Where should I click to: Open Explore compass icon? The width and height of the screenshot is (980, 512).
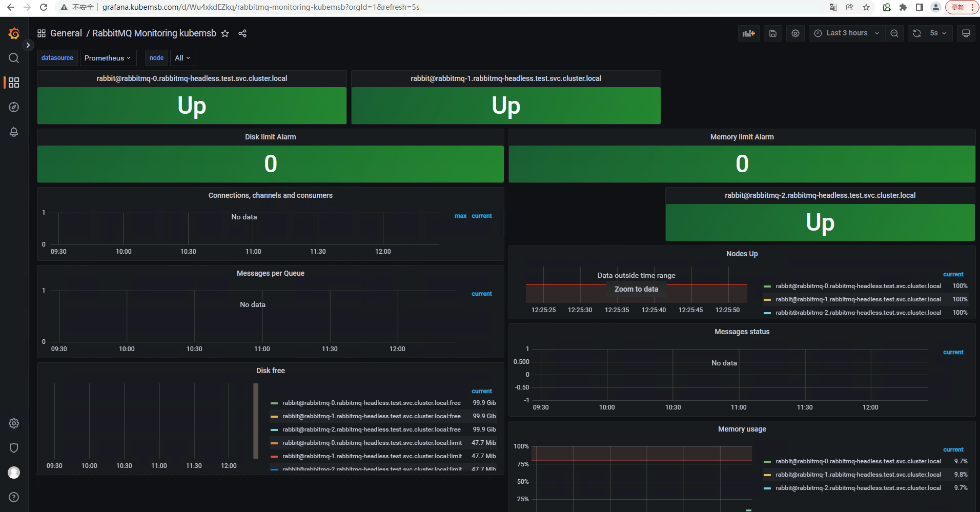[x=14, y=107]
